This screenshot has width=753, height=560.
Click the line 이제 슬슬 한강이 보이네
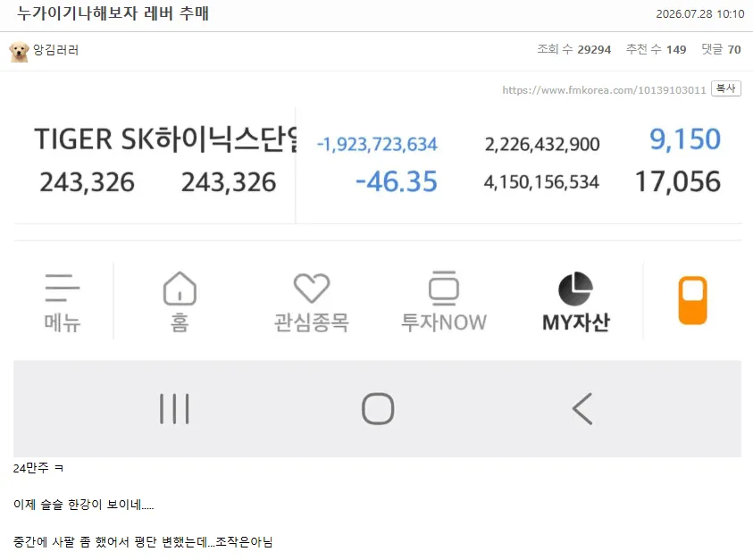[84, 505]
